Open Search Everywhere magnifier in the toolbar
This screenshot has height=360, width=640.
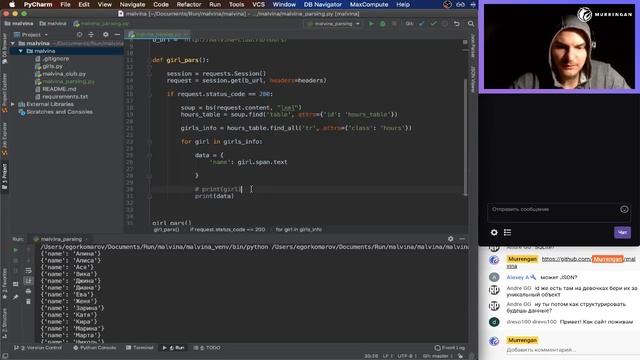[x=471, y=24]
